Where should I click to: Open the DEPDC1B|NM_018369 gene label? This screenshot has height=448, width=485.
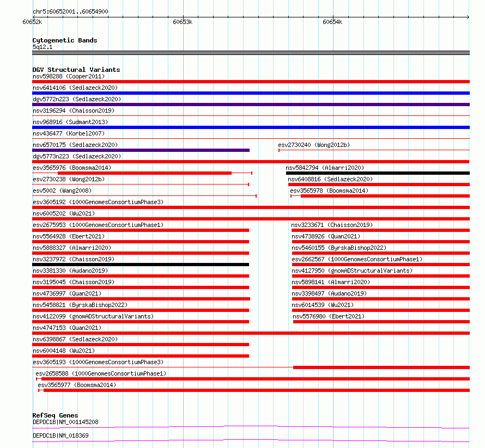click(x=60, y=435)
